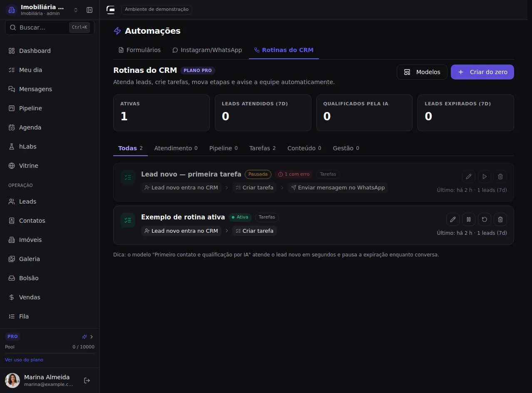The height and width of the screenshot is (393, 532).
Task: Delete the "Lead novo — primeira tarefa" routine
Action: [500, 177]
